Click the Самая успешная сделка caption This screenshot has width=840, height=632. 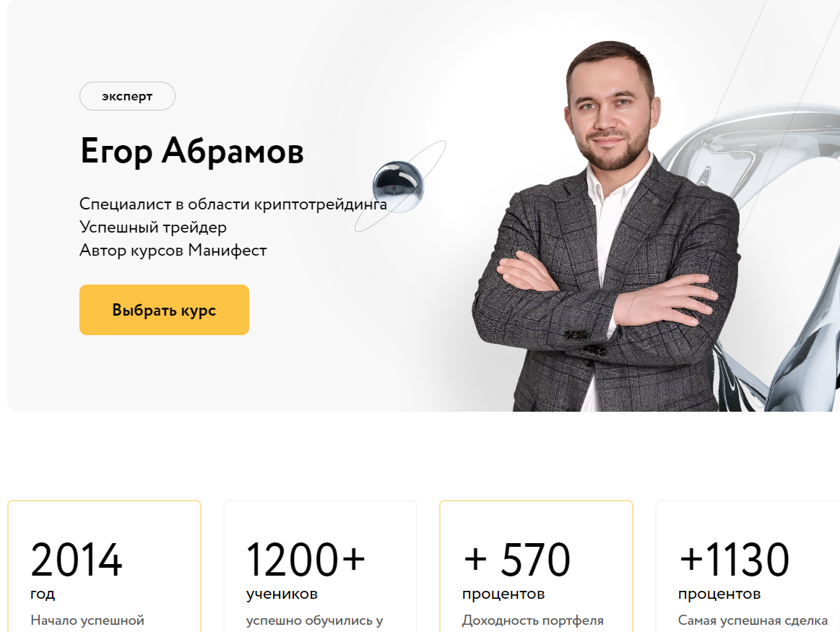pos(753,620)
